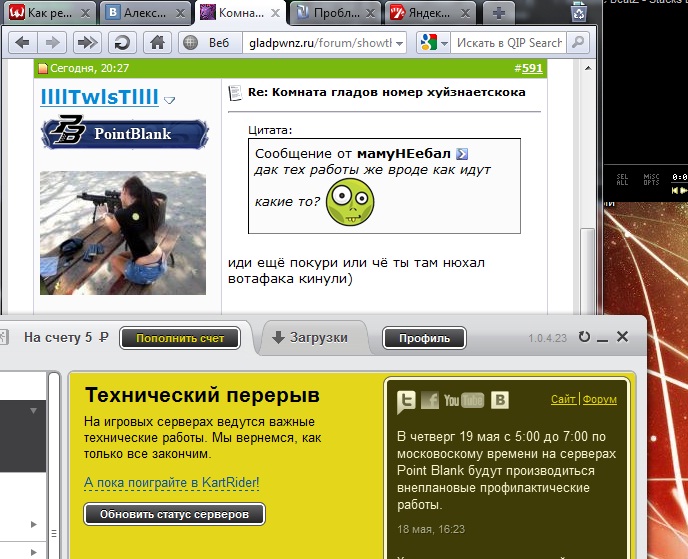Click the PointBlank badge banner
This screenshot has width=688, height=559.
tap(125, 133)
